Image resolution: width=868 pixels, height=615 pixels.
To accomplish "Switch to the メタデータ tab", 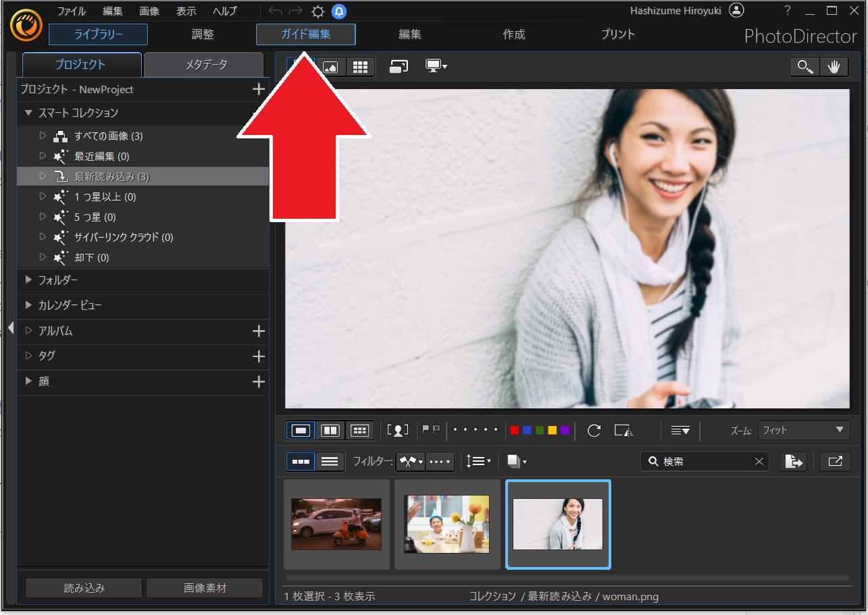I will pyautogui.click(x=203, y=65).
